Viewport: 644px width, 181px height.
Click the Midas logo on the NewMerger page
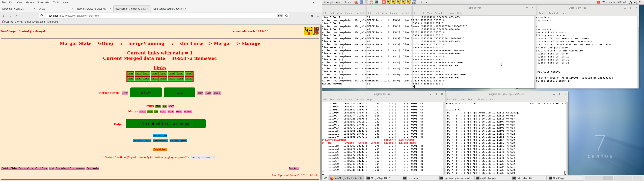pos(309,31)
